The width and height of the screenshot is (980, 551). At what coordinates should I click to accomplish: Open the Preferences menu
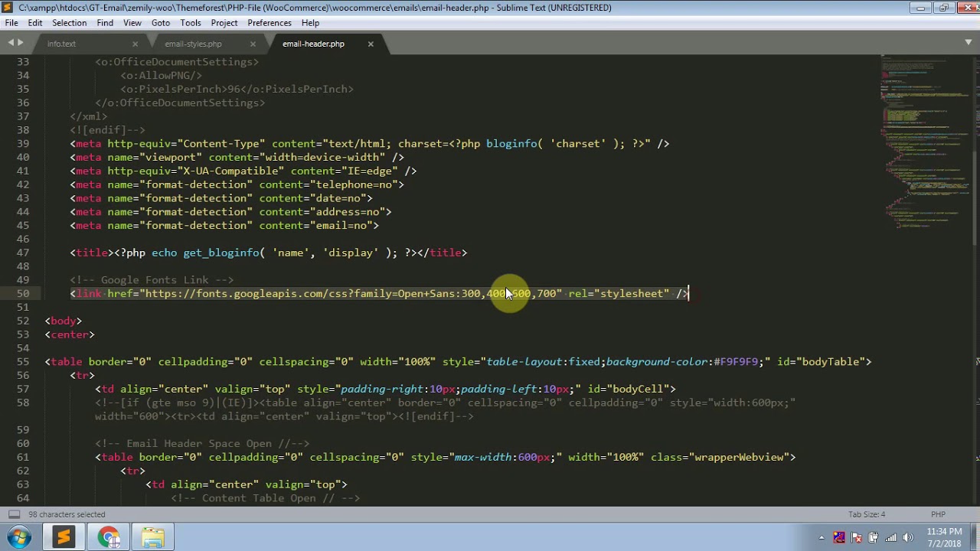pyautogui.click(x=269, y=23)
